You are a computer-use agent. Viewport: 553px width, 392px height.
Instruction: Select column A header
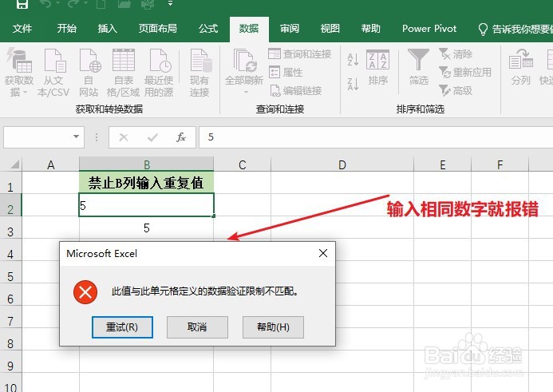[51, 164]
